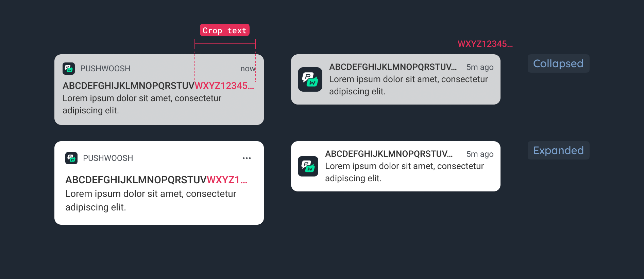Screen dimensions: 644x279
Task: Select the Expanded label
Action: 558,150
